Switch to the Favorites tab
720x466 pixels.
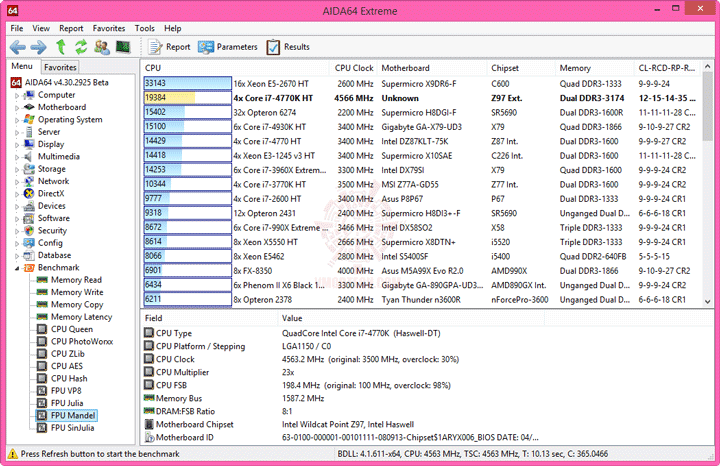click(60, 67)
